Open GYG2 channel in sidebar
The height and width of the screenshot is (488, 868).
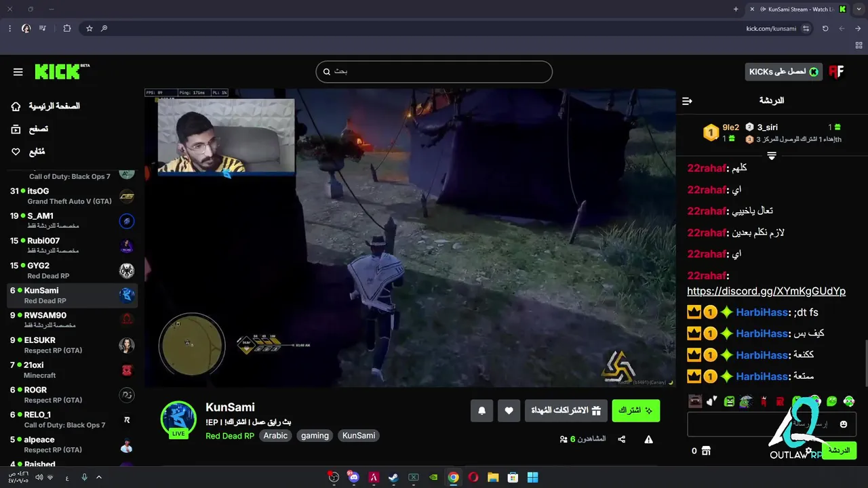(x=72, y=270)
